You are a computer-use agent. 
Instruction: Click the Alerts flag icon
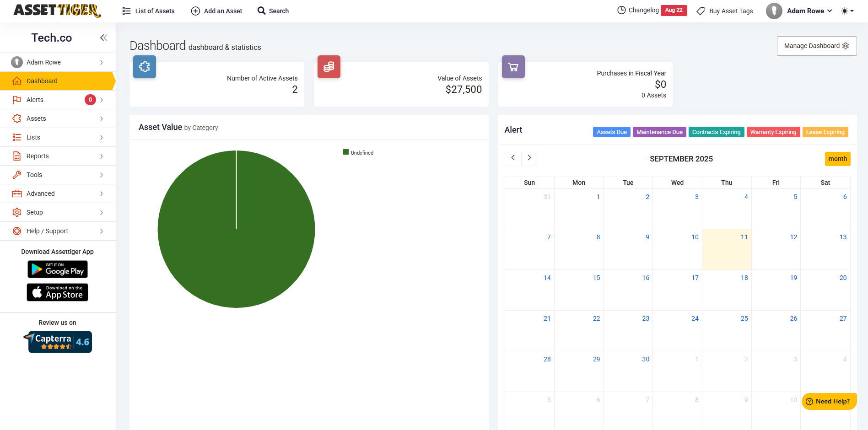point(17,100)
